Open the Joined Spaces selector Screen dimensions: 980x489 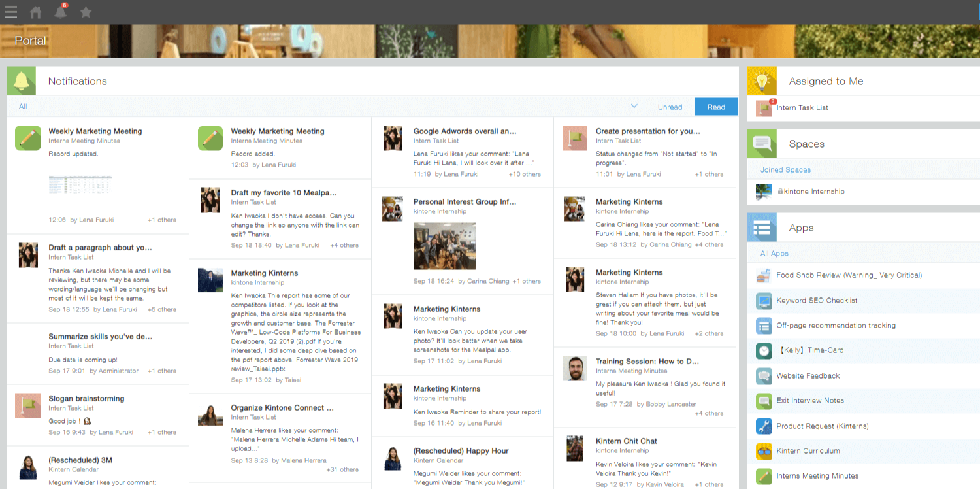(785, 170)
